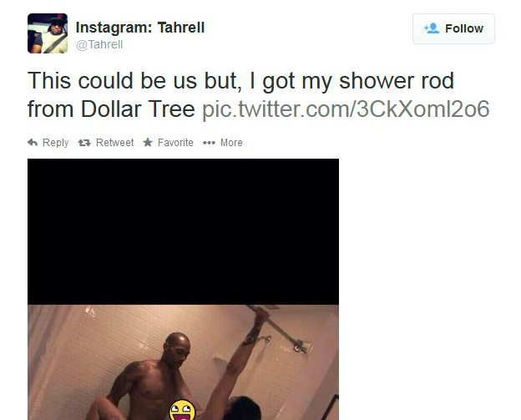521x420 pixels.
Task: Click the retweet arrows icon
Action: [84, 143]
